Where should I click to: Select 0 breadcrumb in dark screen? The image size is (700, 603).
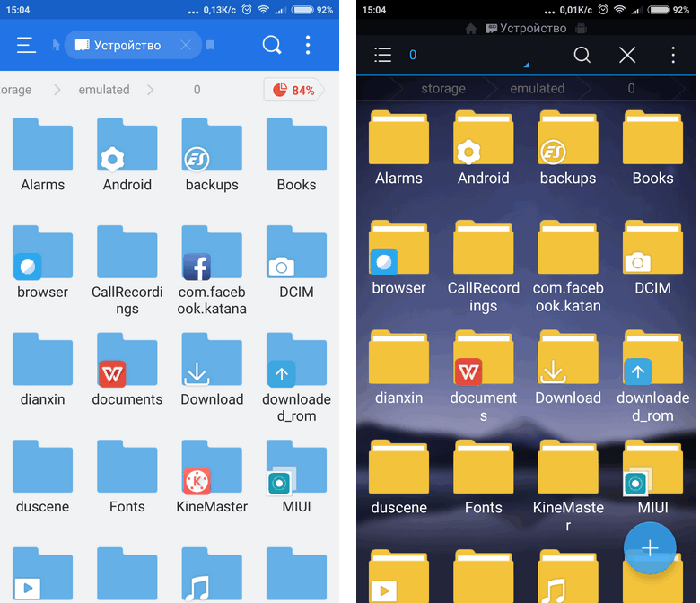pyautogui.click(x=631, y=88)
